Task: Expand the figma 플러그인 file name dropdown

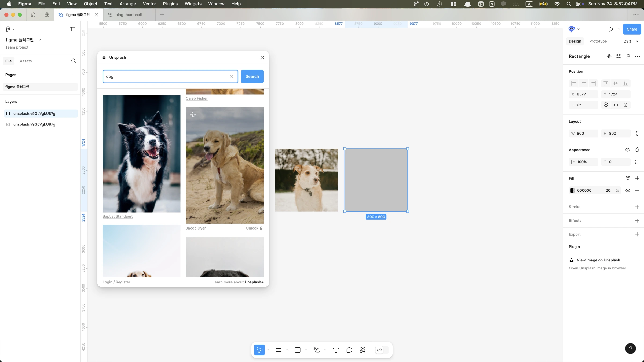Action: click(x=40, y=40)
